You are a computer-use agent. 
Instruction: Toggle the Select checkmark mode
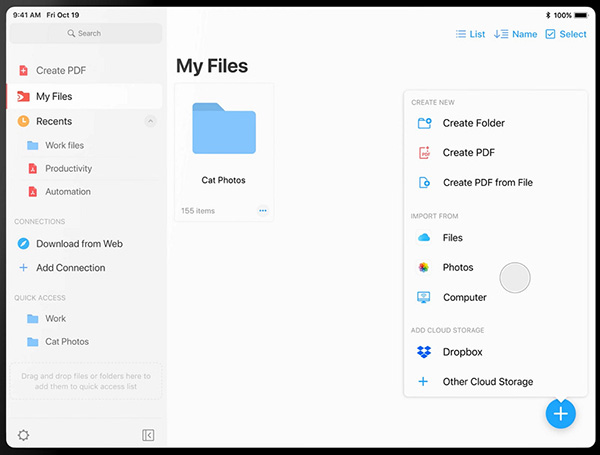pos(565,34)
